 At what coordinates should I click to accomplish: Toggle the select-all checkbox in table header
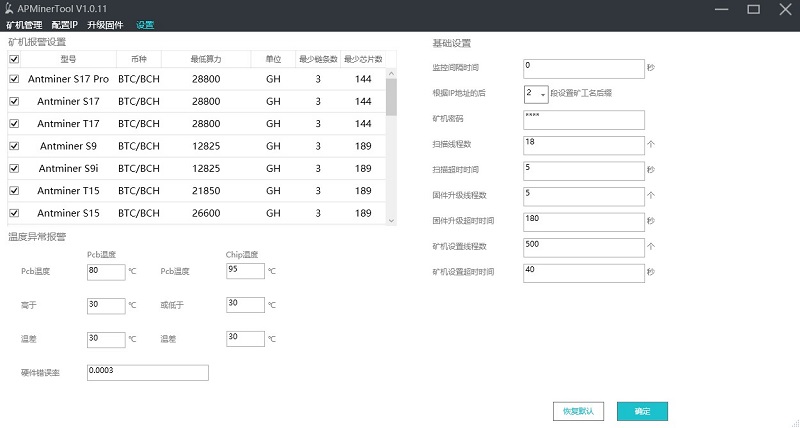[x=14, y=59]
